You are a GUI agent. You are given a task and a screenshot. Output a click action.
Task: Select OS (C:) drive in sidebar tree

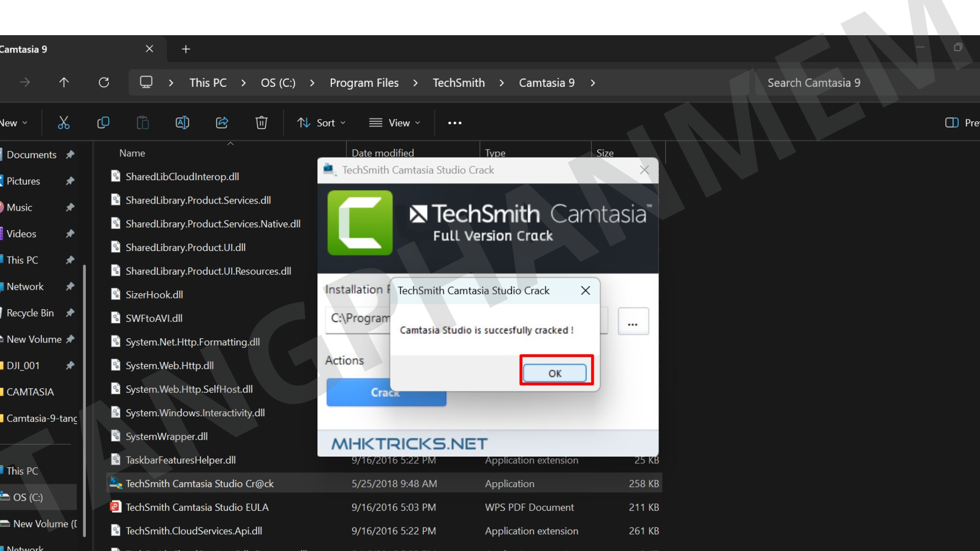coord(28,497)
